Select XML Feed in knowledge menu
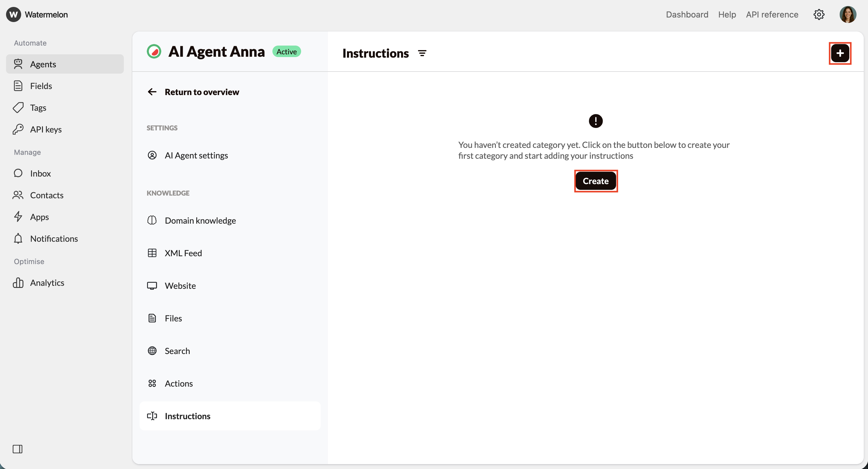The image size is (868, 469). [183, 253]
